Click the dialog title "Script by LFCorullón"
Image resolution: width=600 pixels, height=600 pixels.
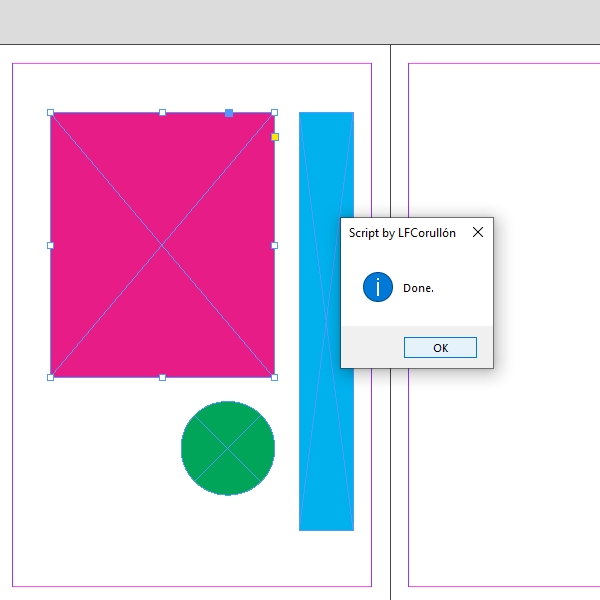(x=402, y=233)
